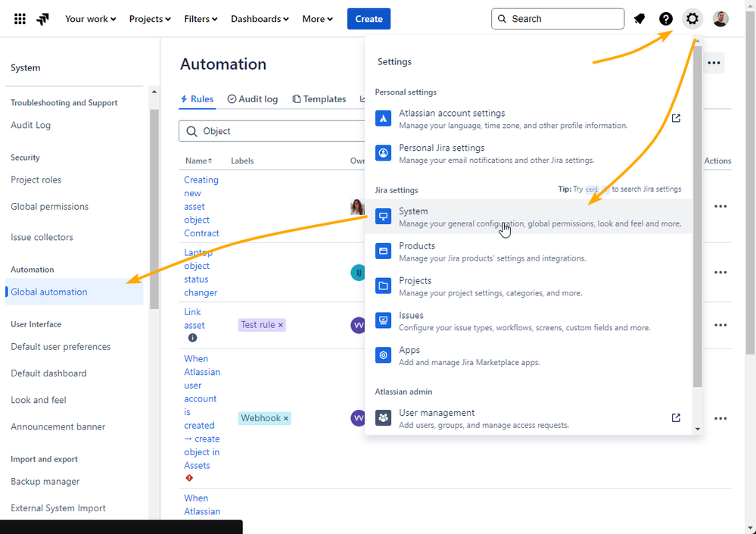Open actions menu for Link asset rule
The image size is (756, 534).
tap(720, 325)
